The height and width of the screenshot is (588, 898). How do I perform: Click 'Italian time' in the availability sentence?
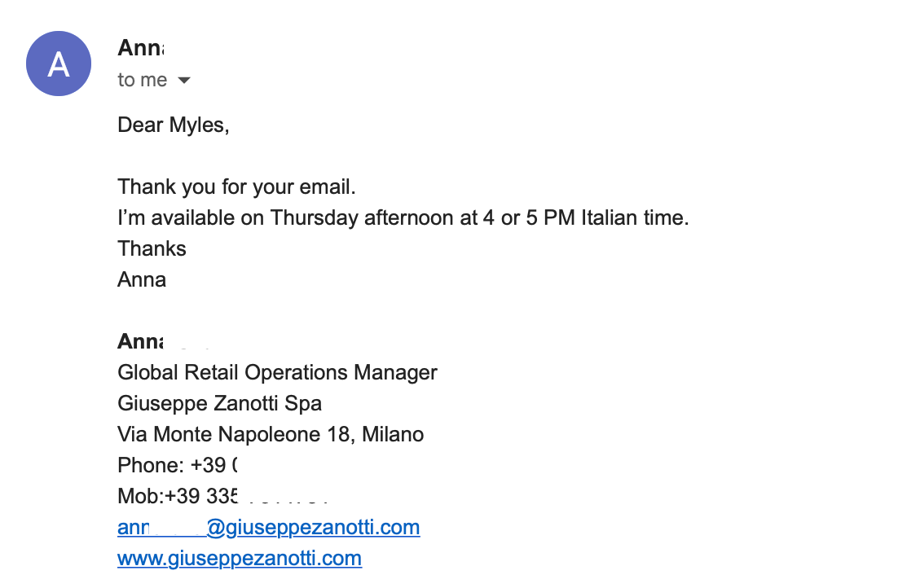pyautogui.click(x=634, y=218)
